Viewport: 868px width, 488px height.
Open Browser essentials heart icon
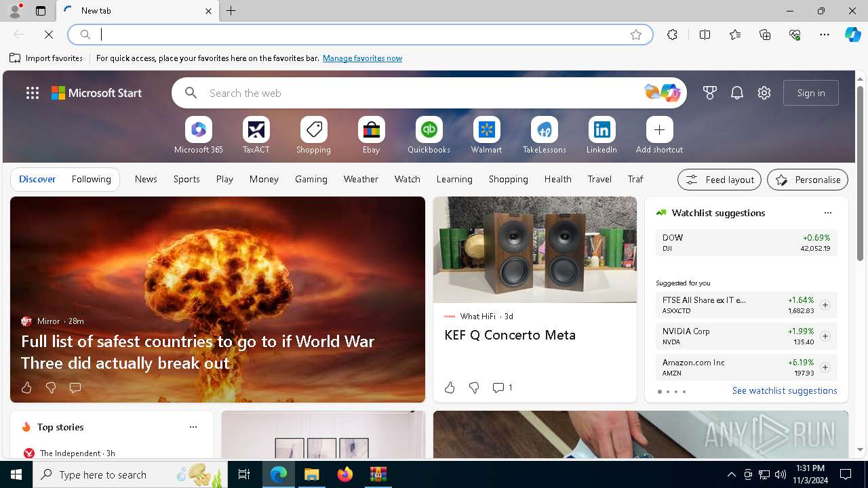click(795, 35)
